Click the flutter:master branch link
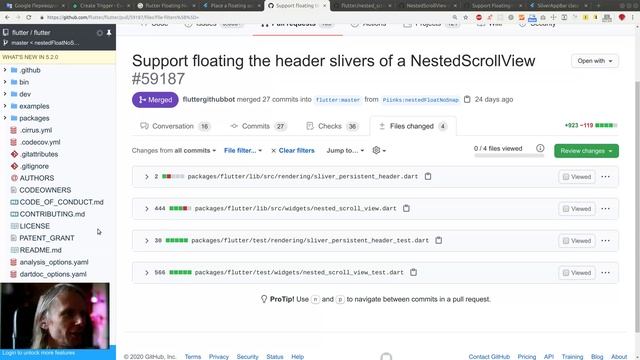 tap(338, 100)
